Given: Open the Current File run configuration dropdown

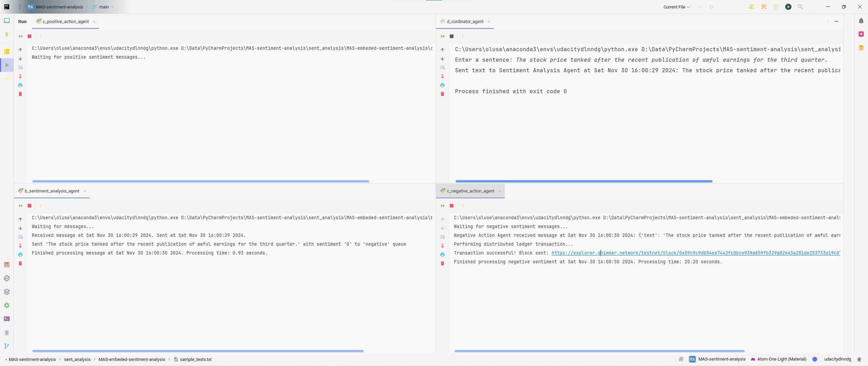Looking at the screenshot, I should click(677, 7).
